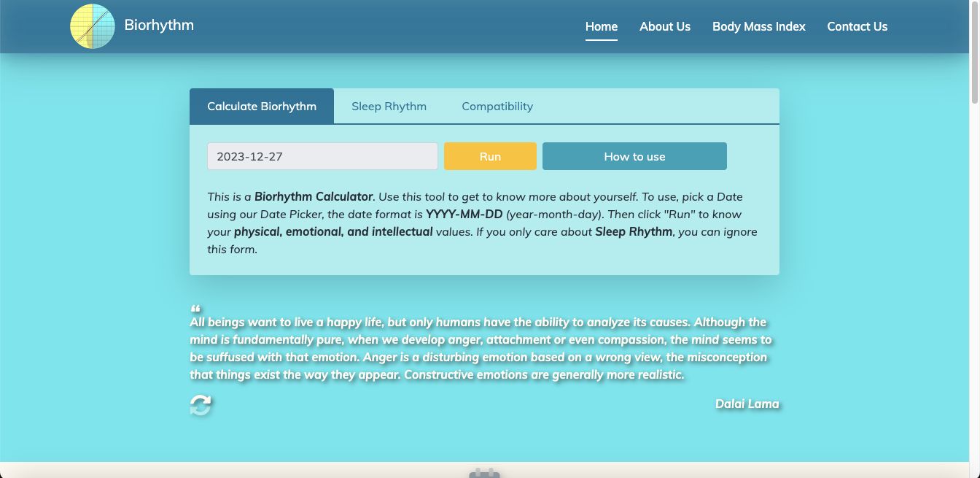
Task: Click the yellow Run button
Action: coord(490,156)
